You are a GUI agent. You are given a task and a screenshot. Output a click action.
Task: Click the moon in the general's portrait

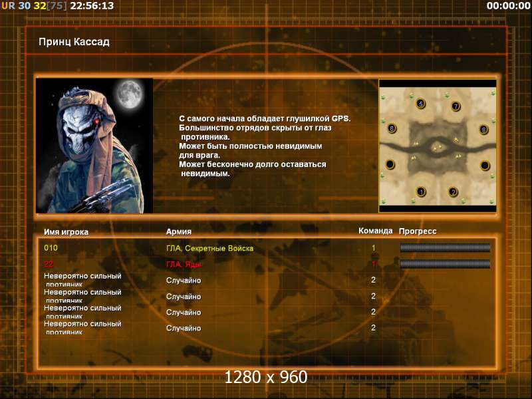130,94
